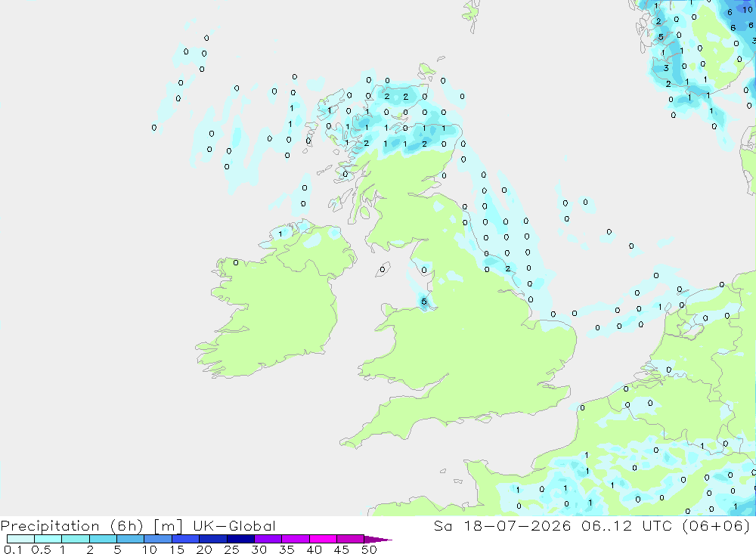Click the '3' value on the Norway coast
The height and width of the screenshot is (554, 756).
tap(666, 68)
